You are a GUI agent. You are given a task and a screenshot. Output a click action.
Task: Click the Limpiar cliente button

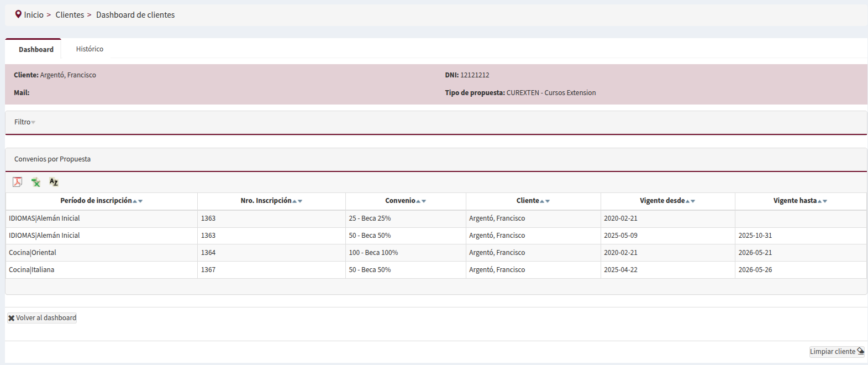[x=837, y=352]
